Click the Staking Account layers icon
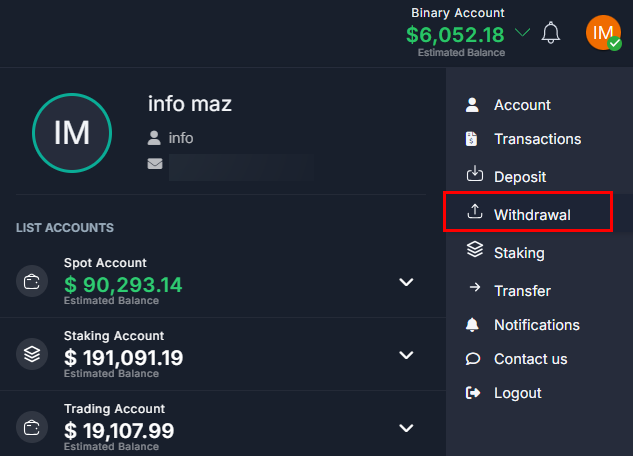This screenshot has height=456, width=633. click(32, 354)
